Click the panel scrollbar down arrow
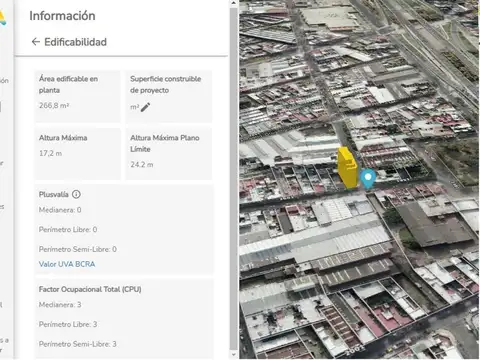 coord(234,355)
